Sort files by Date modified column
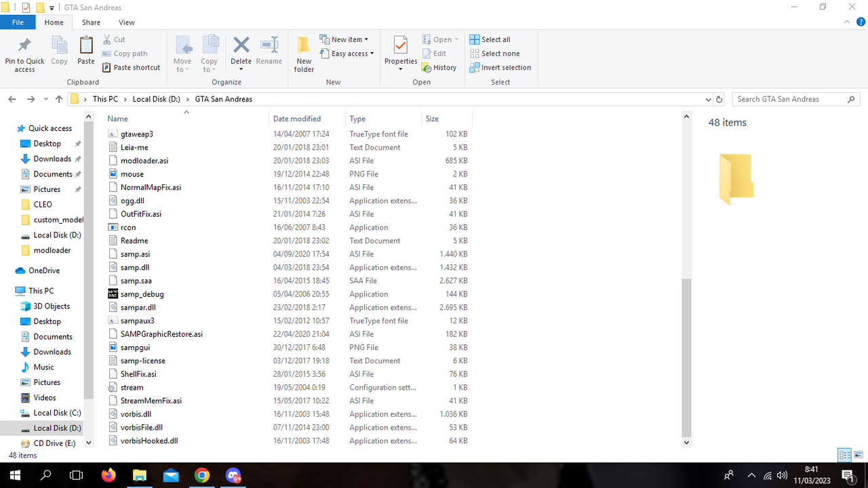This screenshot has height=488, width=868. (x=307, y=119)
